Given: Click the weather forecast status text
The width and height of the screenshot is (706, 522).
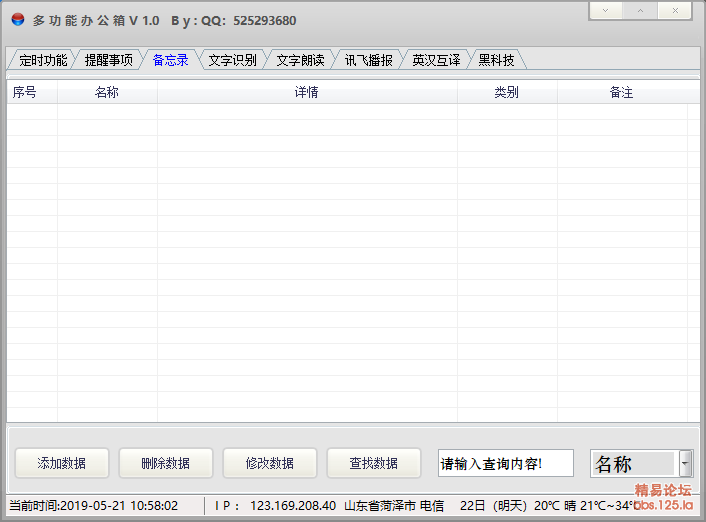Looking at the screenshot, I should pos(549,506).
